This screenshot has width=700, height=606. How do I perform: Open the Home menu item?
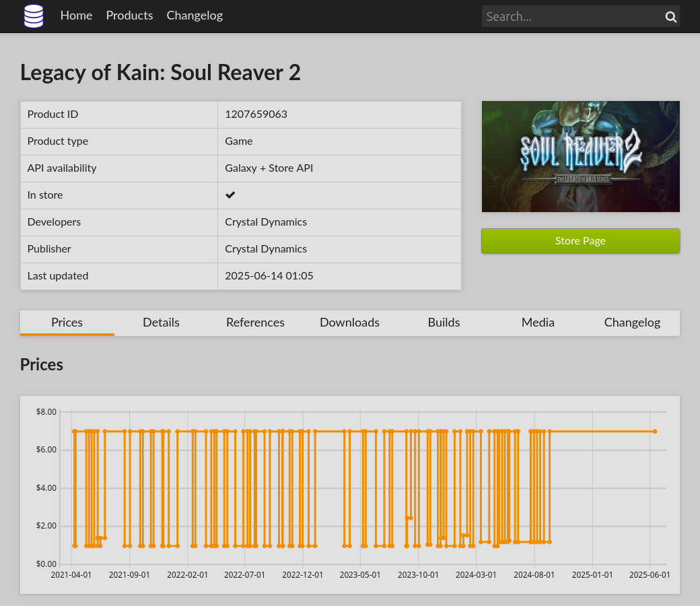(76, 15)
